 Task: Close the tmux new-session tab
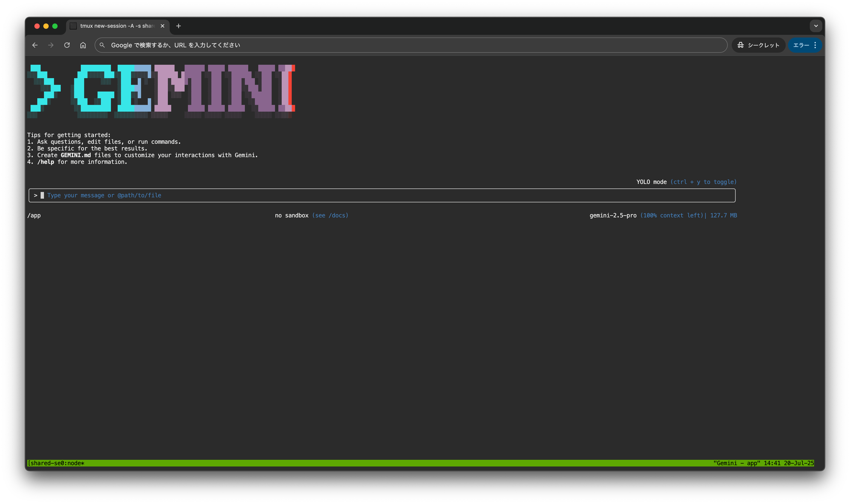click(162, 26)
